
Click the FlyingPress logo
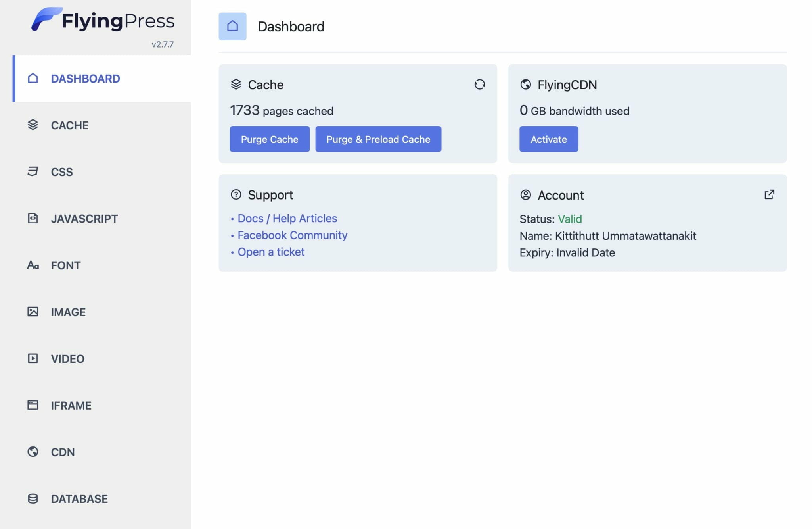[103, 20]
